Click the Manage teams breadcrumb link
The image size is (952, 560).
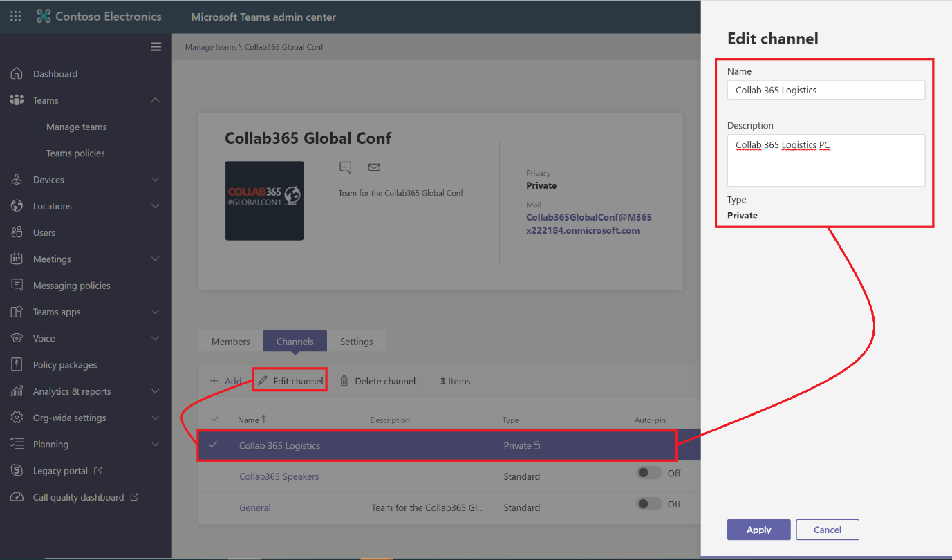tap(211, 47)
